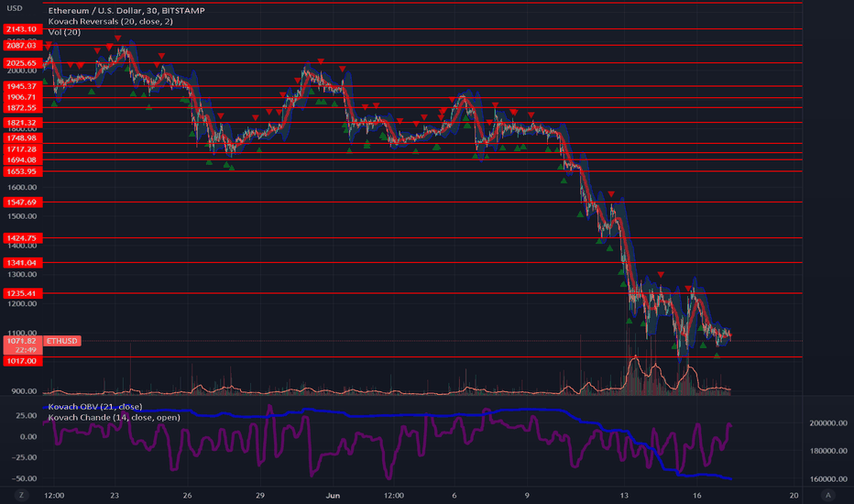Open the USD currency selector
Viewport: 854px width, 504px height.
(15, 8)
